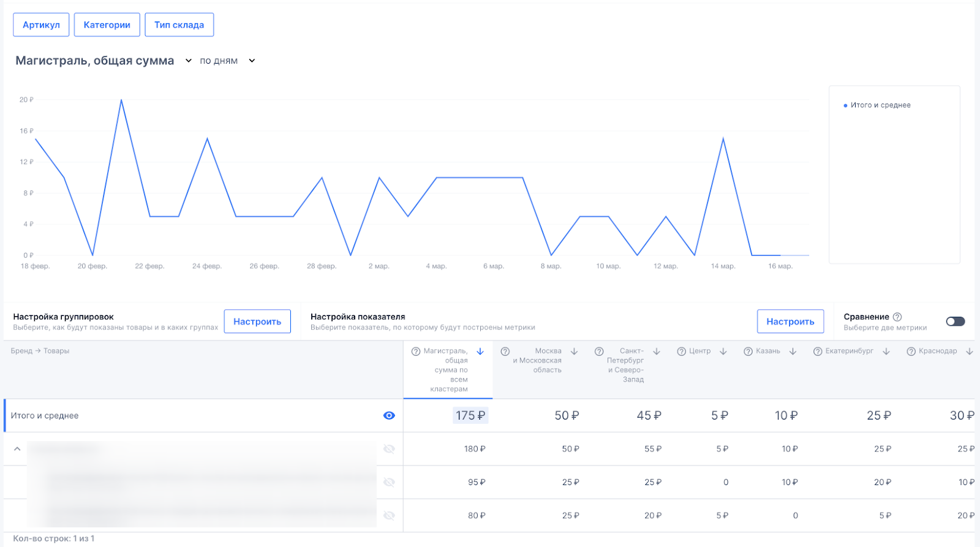The image size is (980, 547).
Task: Click Настроить for Настройка показателя
Action: tap(790, 322)
